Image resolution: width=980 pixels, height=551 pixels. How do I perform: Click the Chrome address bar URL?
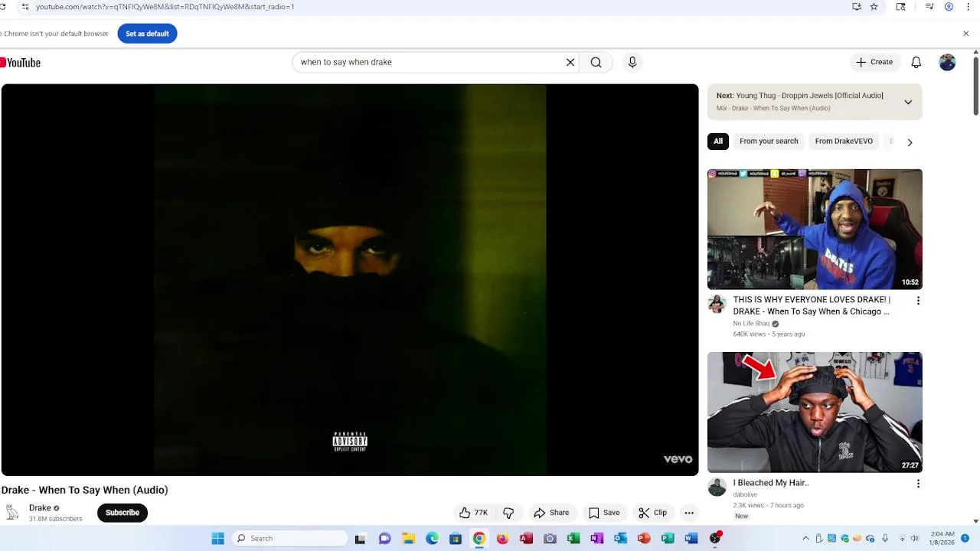pyautogui.click(x=165, y=7)
